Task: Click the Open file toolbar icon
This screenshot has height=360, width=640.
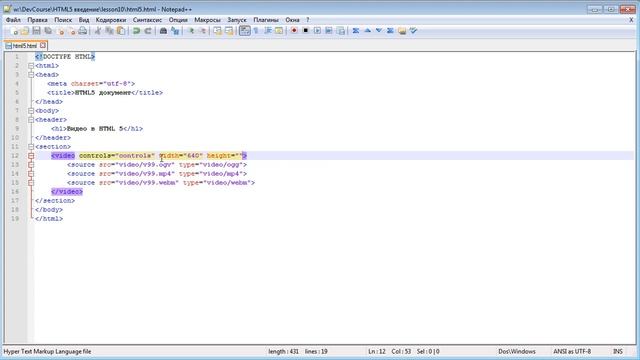Action: (x=25, y=31)
